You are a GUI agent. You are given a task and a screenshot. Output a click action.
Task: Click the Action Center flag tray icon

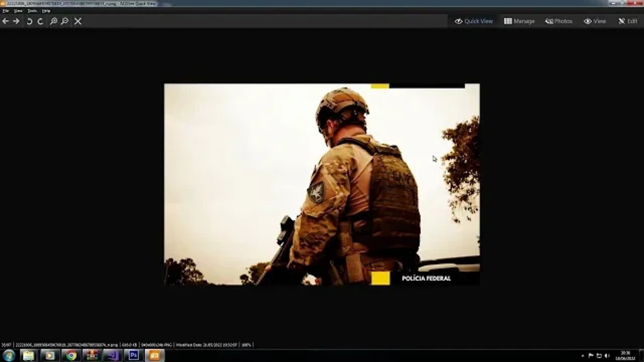(x=591, y=355)
